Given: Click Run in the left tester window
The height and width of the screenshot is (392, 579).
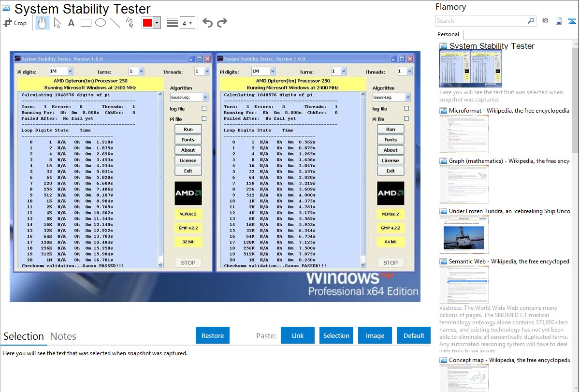Looking at the screenshot, I should (188, 130).
